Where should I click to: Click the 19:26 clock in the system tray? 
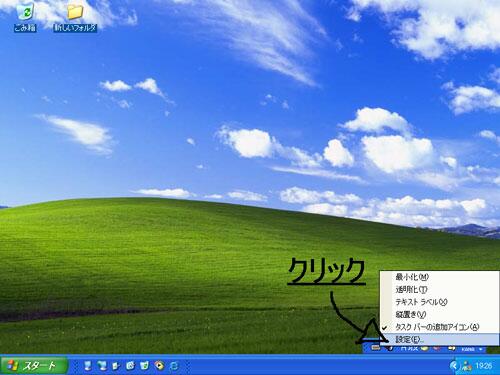(x=483, y=366)
